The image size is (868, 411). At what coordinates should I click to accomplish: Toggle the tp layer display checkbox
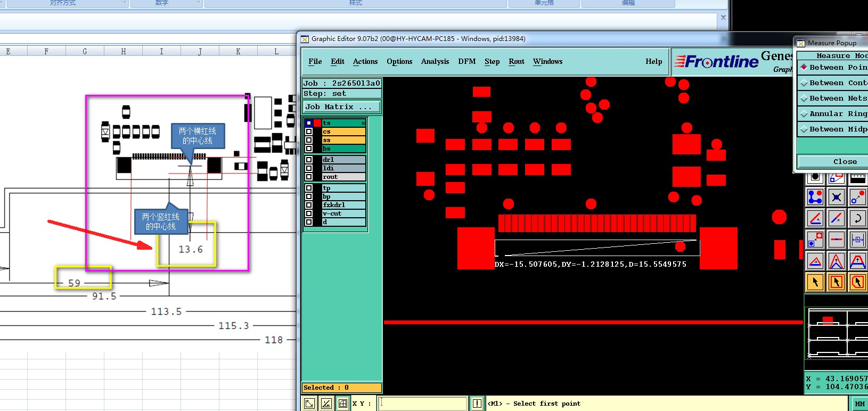[x=309, y=188]
